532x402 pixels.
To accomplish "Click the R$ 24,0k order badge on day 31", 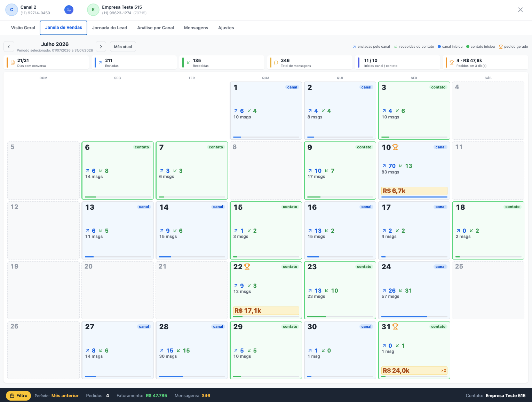I will 414,371.
